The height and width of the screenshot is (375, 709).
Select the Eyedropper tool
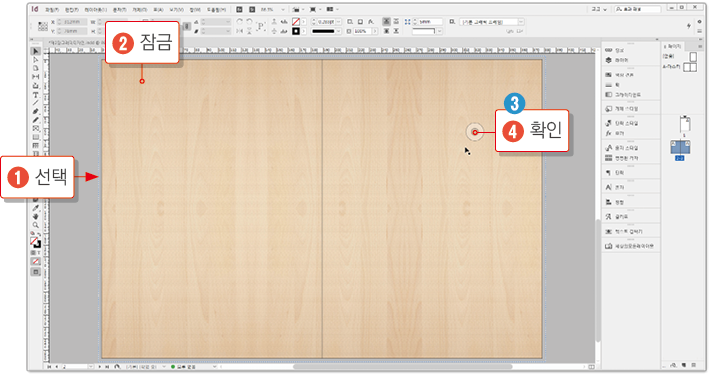[x=36, y=208]
